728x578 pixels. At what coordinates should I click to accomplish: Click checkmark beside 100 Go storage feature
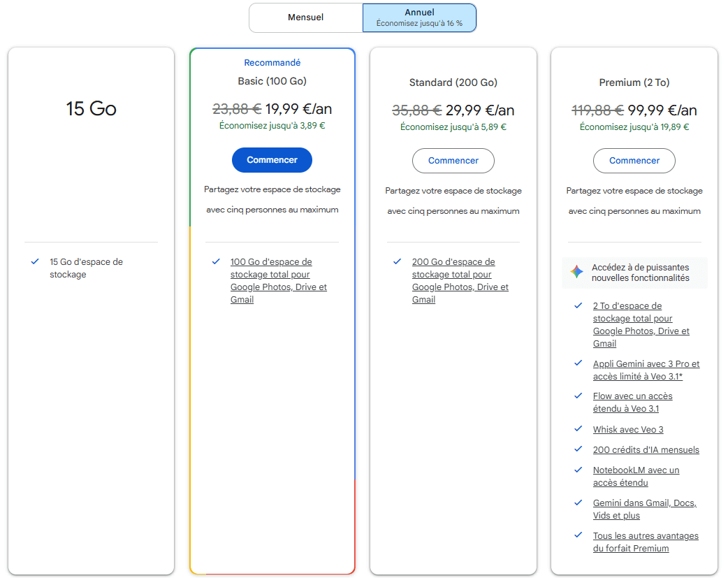[x=216, y=261]
